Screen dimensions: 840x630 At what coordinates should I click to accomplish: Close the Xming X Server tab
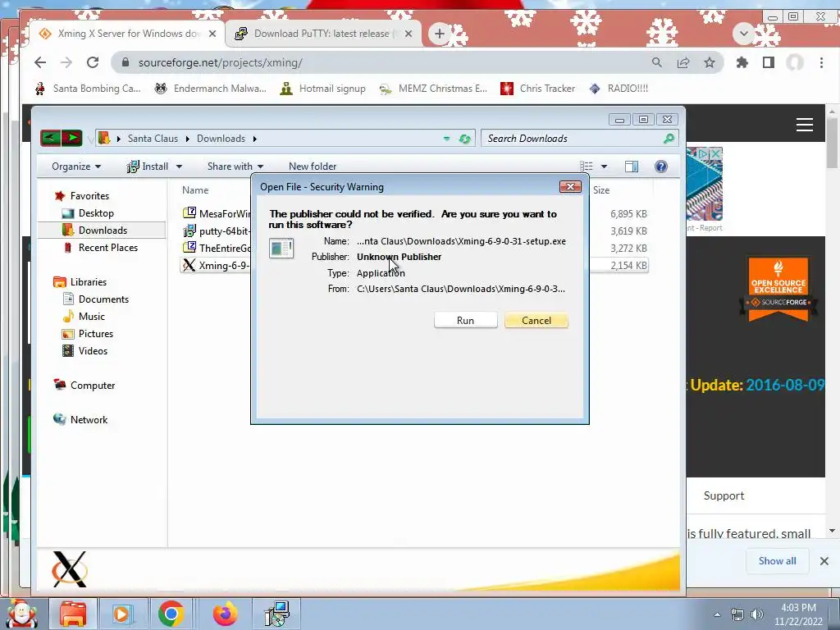212,33
